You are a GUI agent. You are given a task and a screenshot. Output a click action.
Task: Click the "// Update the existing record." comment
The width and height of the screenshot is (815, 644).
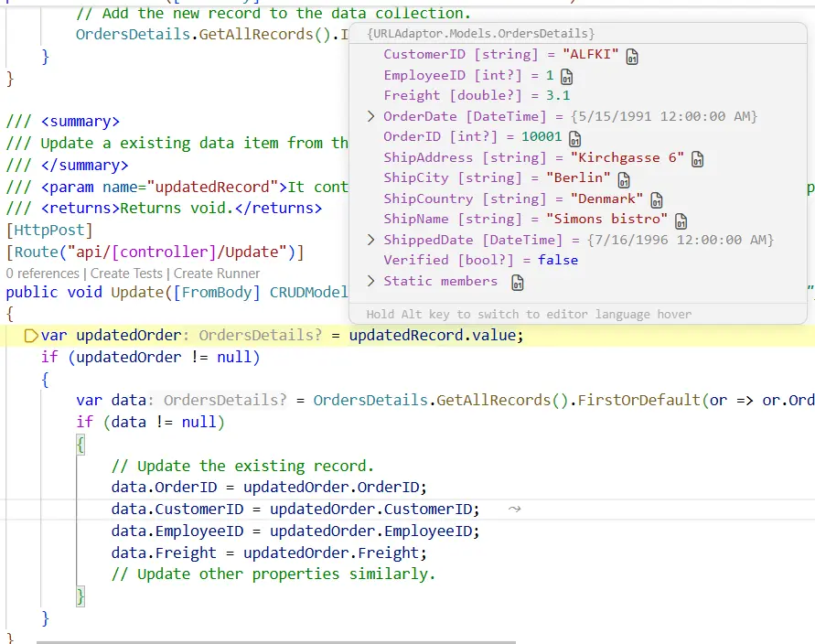click(242, 466)
